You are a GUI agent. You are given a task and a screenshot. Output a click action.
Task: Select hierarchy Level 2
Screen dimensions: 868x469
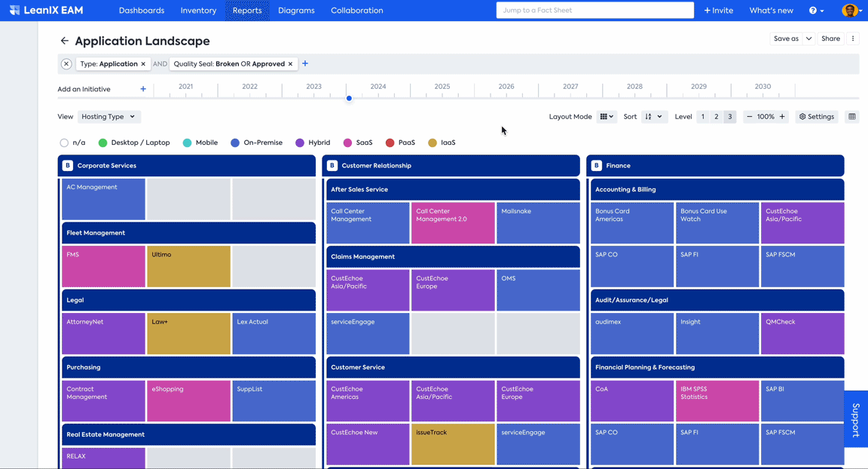pos(717,117)
